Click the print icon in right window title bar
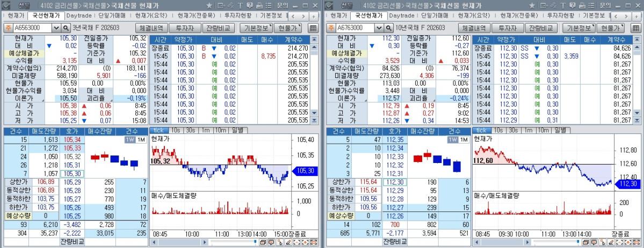Screen dimensions: 644x248 pos(582,5)
